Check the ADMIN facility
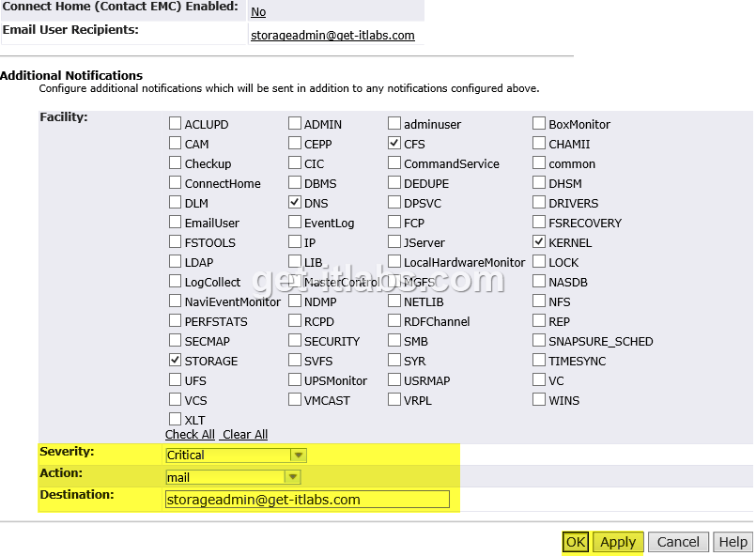This screenshot has height=556, width=756. click(294, 123)
